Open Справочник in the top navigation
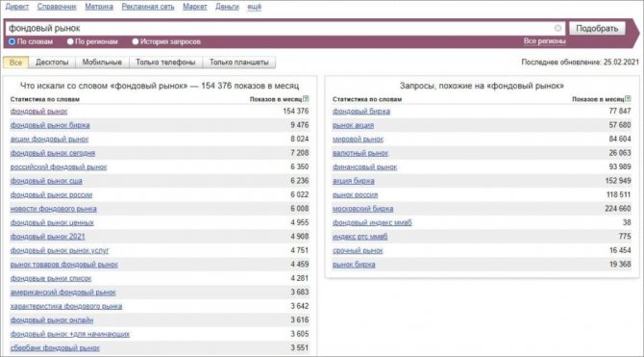 click(x=57, y=7)
